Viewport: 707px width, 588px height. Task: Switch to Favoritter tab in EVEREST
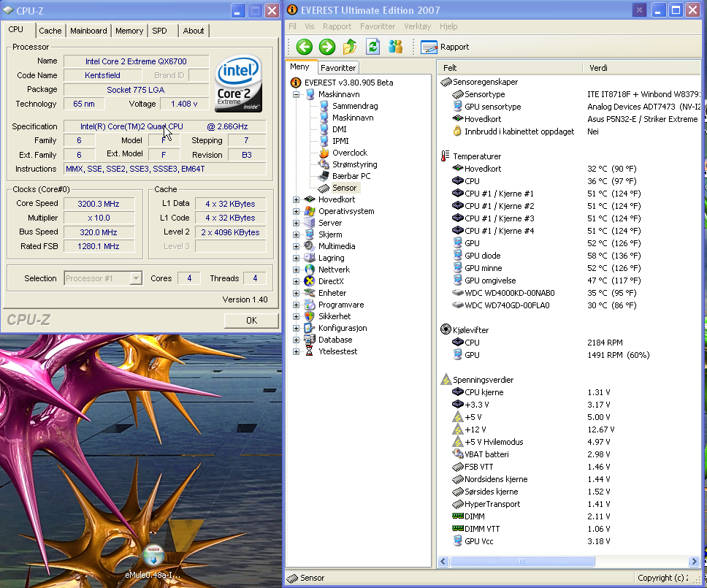[338, 68]
